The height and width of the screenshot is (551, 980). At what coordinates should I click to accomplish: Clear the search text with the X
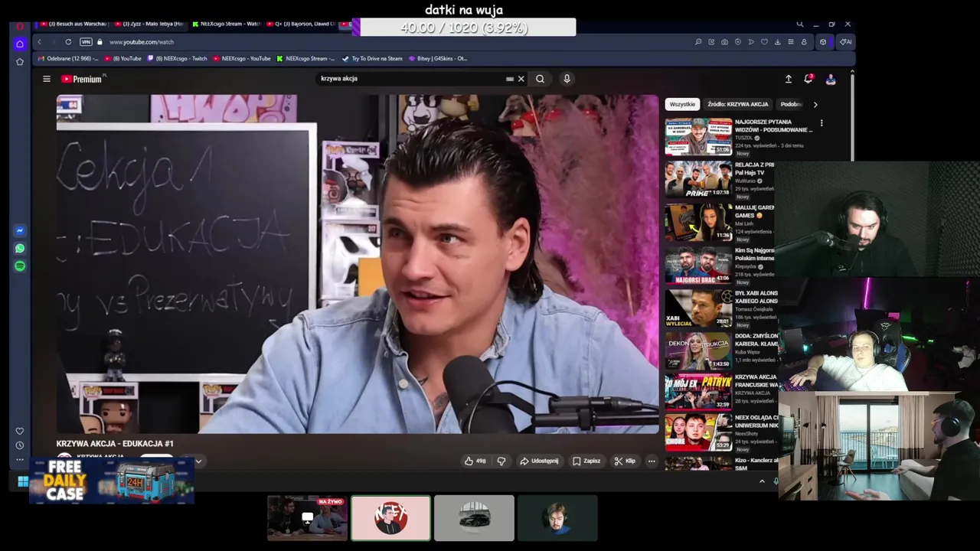(521, 79)
